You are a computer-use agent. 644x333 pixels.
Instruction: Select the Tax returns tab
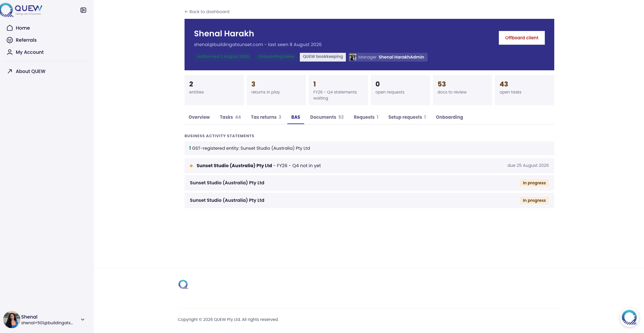pyautogui.click(x=266, y=117)
